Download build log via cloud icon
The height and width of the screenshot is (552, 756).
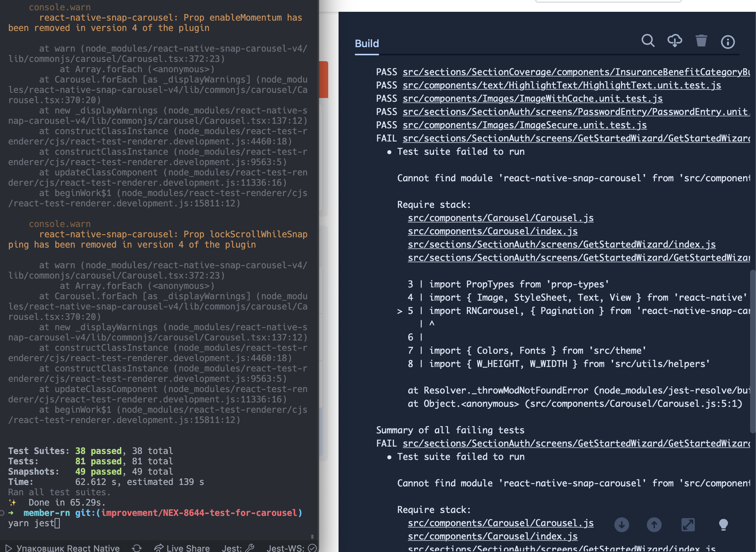(675, 41)
